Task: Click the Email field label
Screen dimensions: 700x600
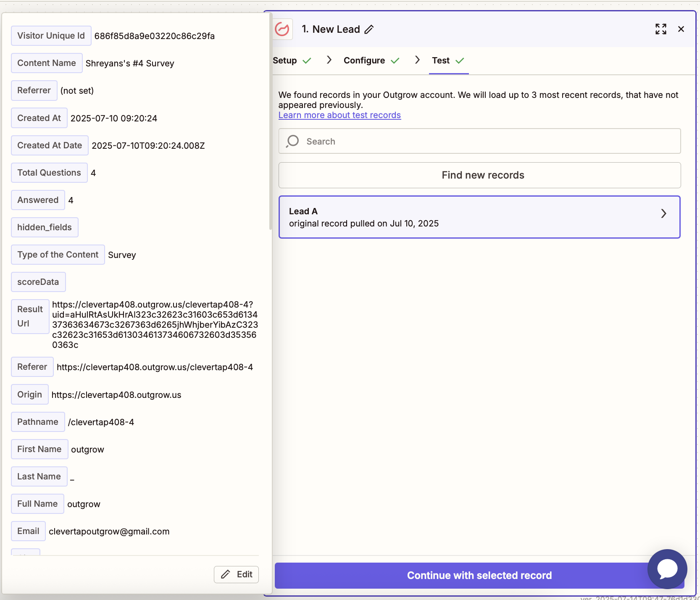Action: coord(28,531)
